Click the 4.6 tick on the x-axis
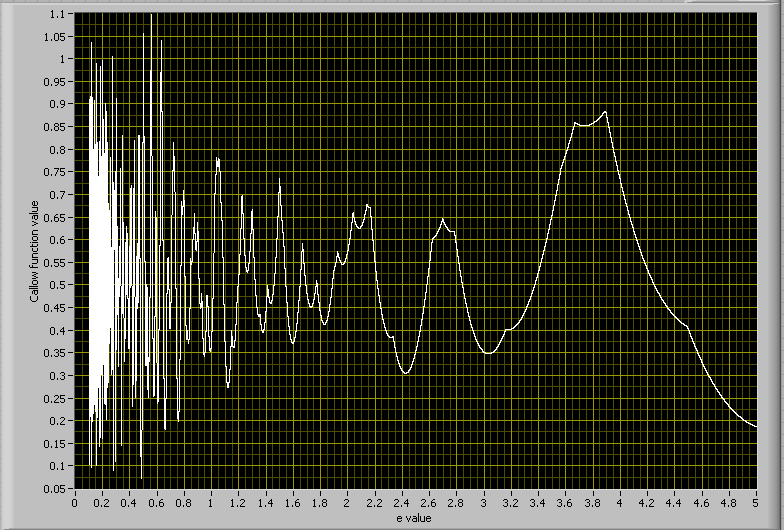This screenshot has width=784, height=530. click(702, 503)
